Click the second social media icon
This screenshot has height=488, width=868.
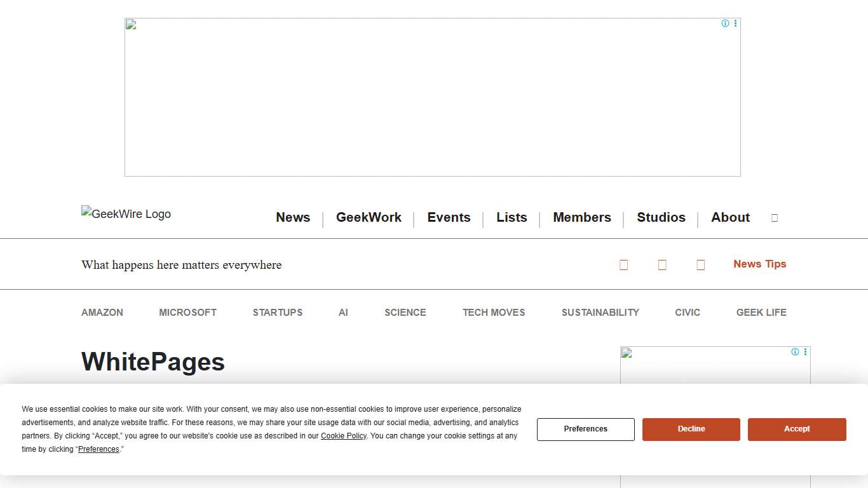pyautogui.click(x=662, y=264)
